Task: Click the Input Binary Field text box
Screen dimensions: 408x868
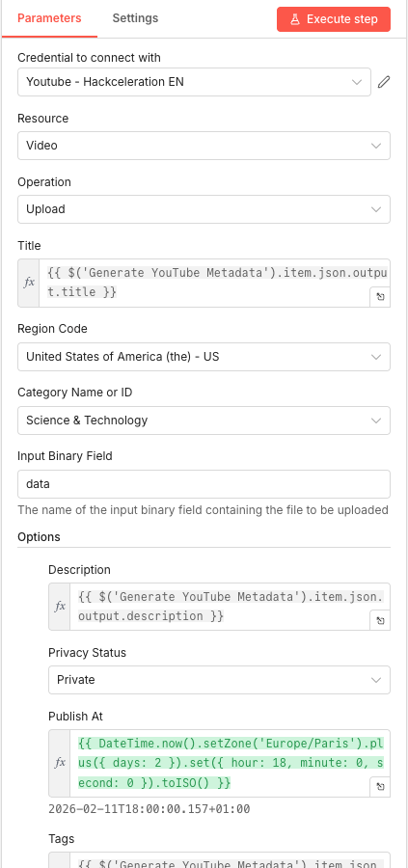Action: pos(204,484)
